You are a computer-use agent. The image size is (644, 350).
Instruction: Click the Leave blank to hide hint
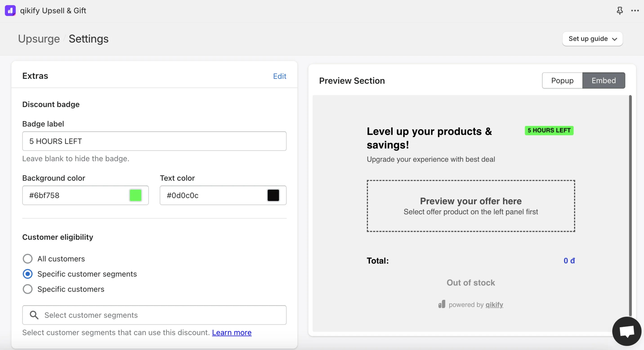coord(76,159)
